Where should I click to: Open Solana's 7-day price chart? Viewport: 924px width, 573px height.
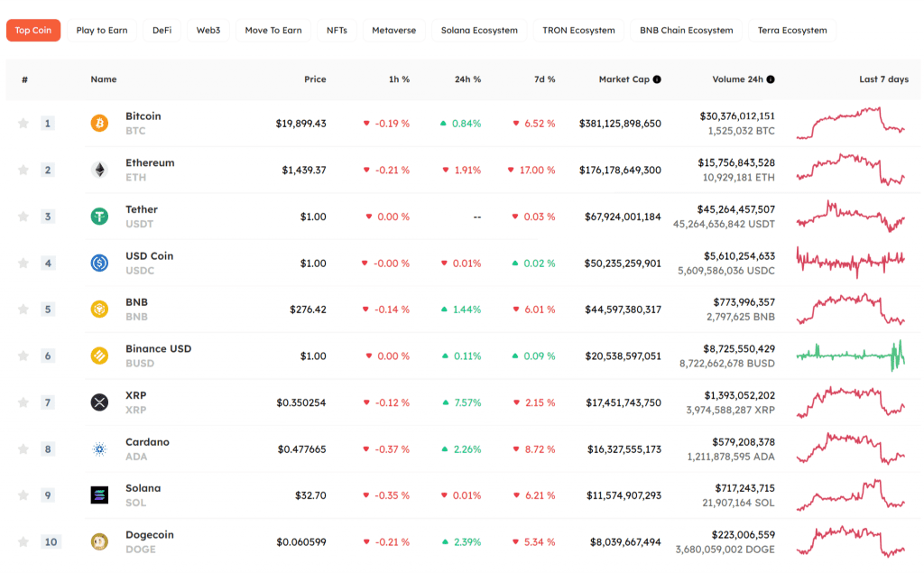[850, 495]
